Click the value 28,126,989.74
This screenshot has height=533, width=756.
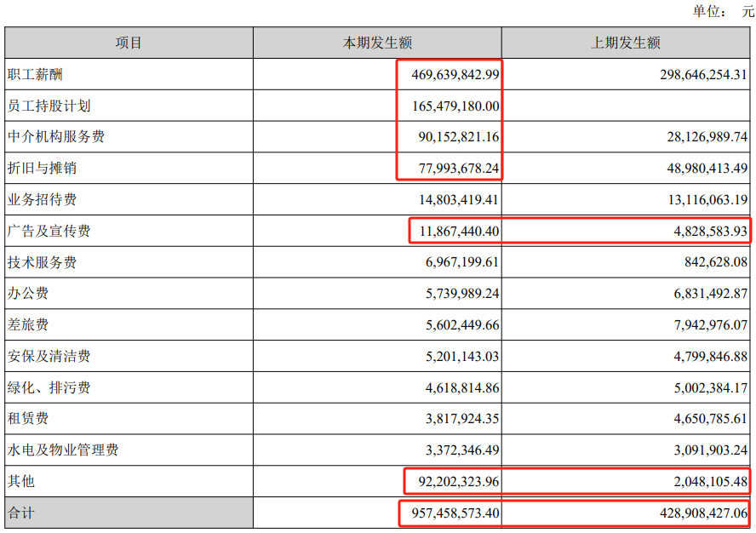[707, 137]
